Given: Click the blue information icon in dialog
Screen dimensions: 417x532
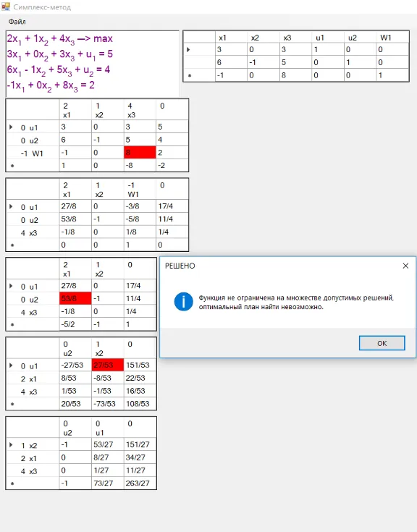Looking at the screenshot, I should pos(183,302).
